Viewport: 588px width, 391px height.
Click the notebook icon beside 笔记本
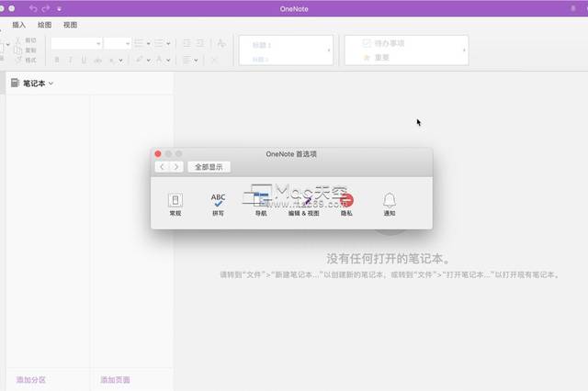pos(15,83)
